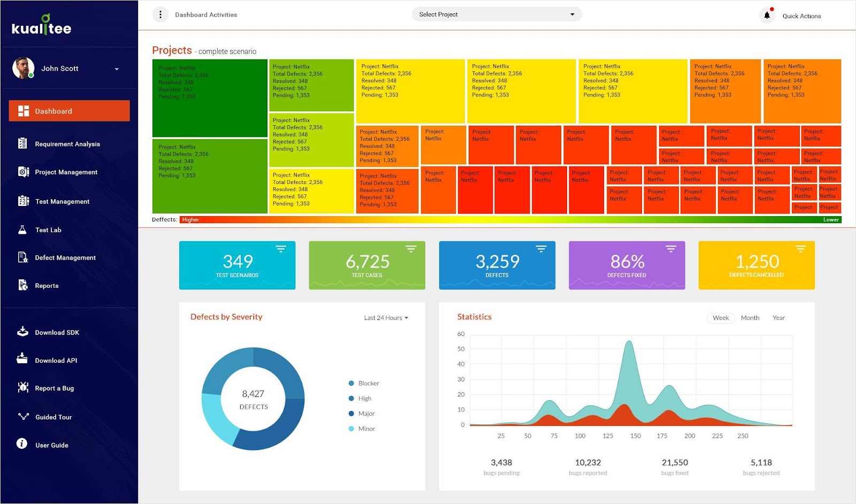Image resolution: width=856 pixels, height=504 pixels.
Task: Open the 86% Defects Fixed card
Action: tap(627, 265)
